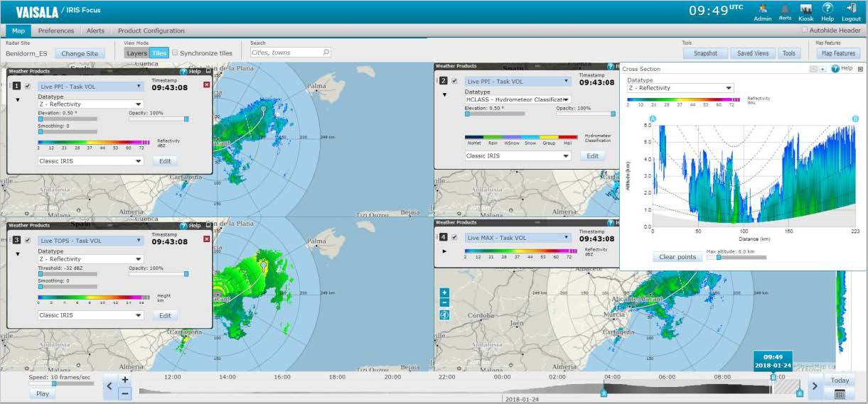Image resolution: width=868 pixels, height=404 pixels.
Task: Remove product 1 with red X
Action: tap(207, 84)
